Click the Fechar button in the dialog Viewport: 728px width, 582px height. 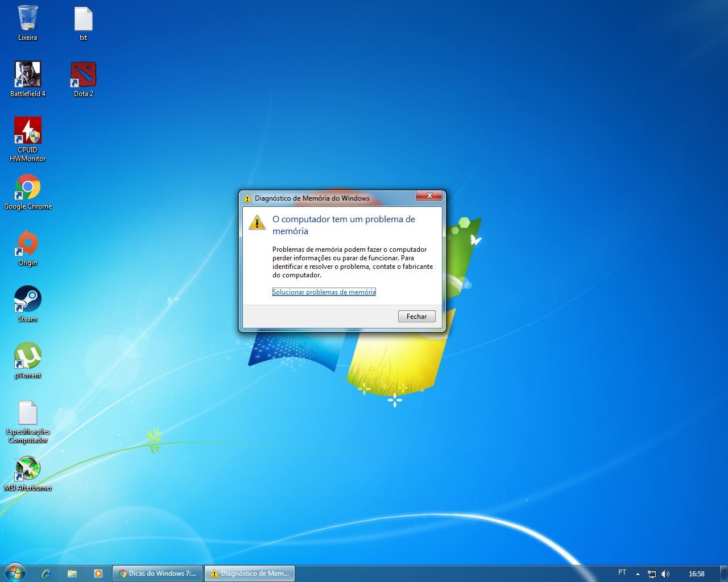coord(416,317)
